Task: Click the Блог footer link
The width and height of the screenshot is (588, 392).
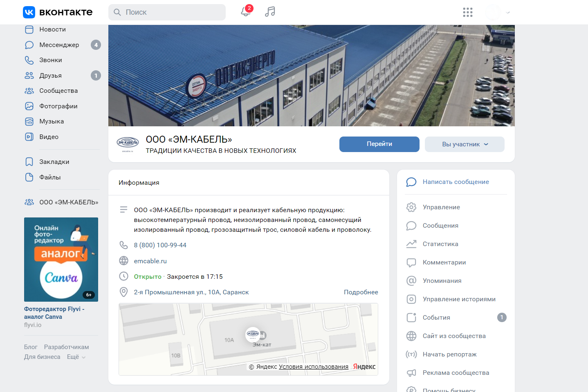Action: [31, 347]
